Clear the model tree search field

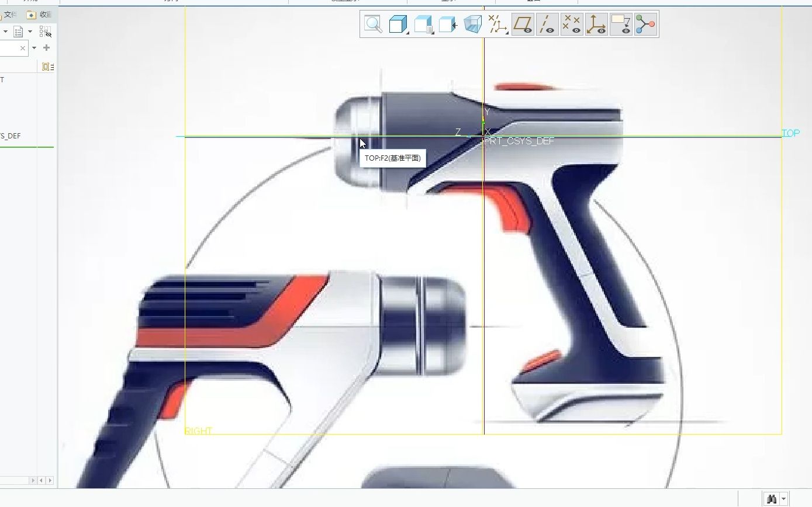tap(23, 48)
